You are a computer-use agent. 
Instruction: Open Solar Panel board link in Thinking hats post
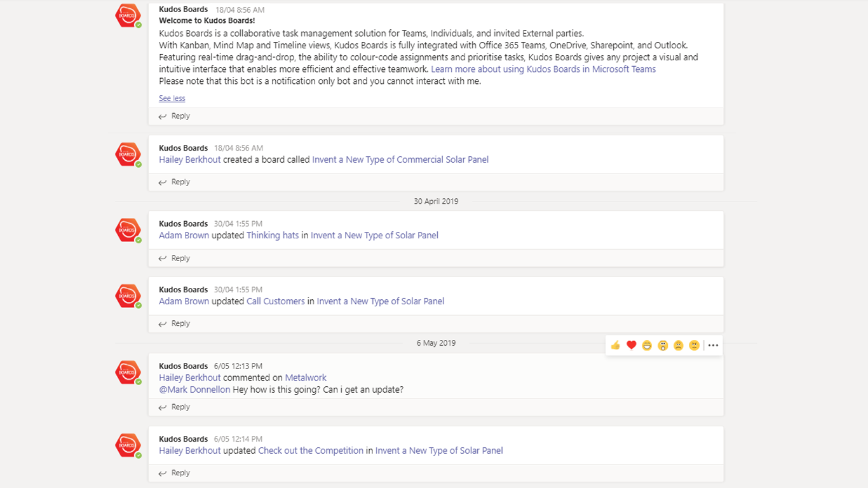tap(374, 236)
